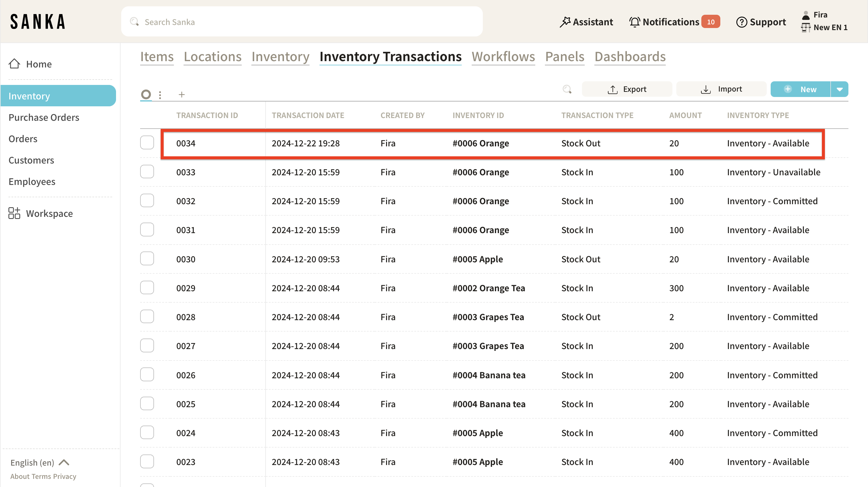Open the Workspace grid icon
Viewport: 868px width, 487px height.
pos(14,213)
